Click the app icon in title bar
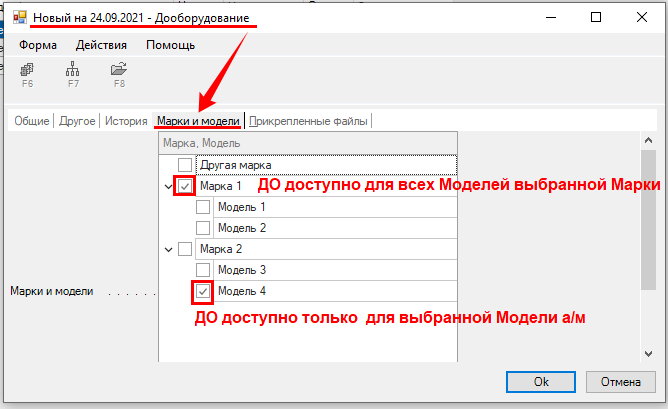 coord(19,17)
